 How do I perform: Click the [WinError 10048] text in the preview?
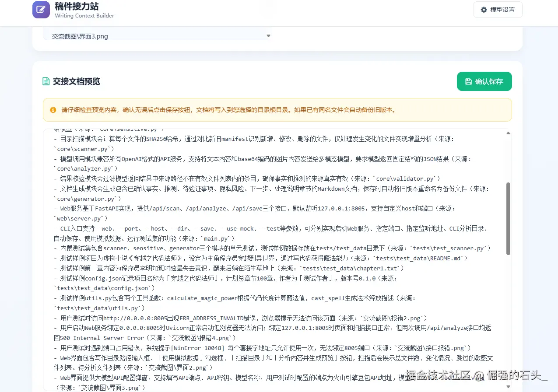(x=197, y=348)
